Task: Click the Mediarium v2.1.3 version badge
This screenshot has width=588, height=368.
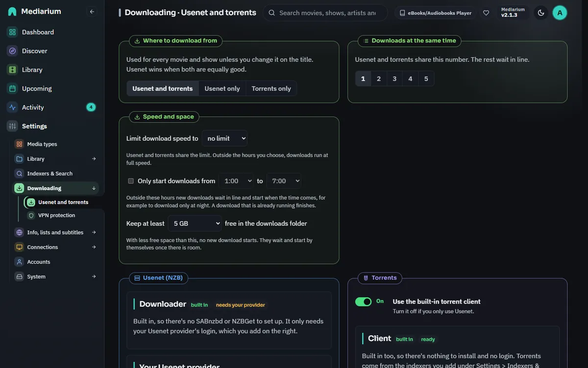Action: pyautogui.click(x=513, y=12)
